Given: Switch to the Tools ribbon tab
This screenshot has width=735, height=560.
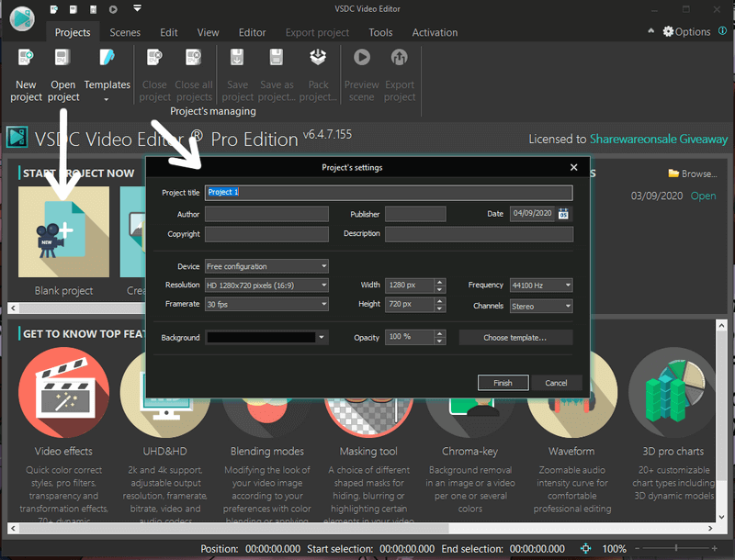Looking at the screenshot, I should coord(380,32).
